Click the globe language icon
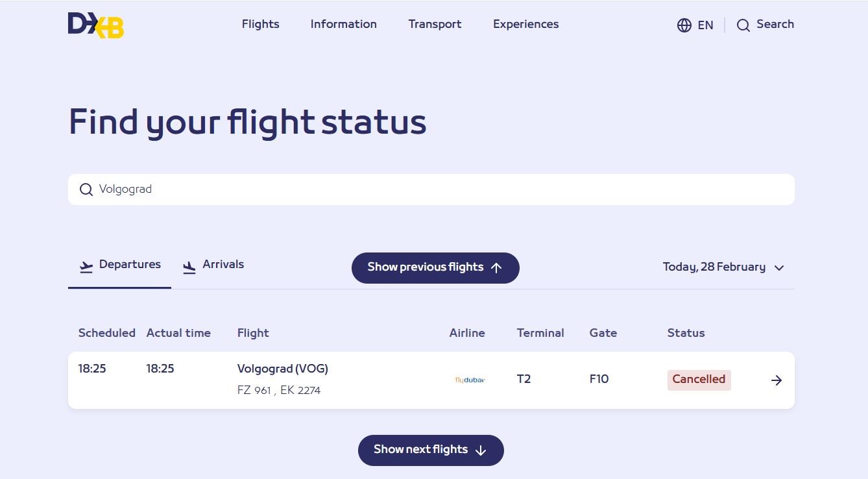The width and height of the screenshot is (868, 479). click(684, 25)
